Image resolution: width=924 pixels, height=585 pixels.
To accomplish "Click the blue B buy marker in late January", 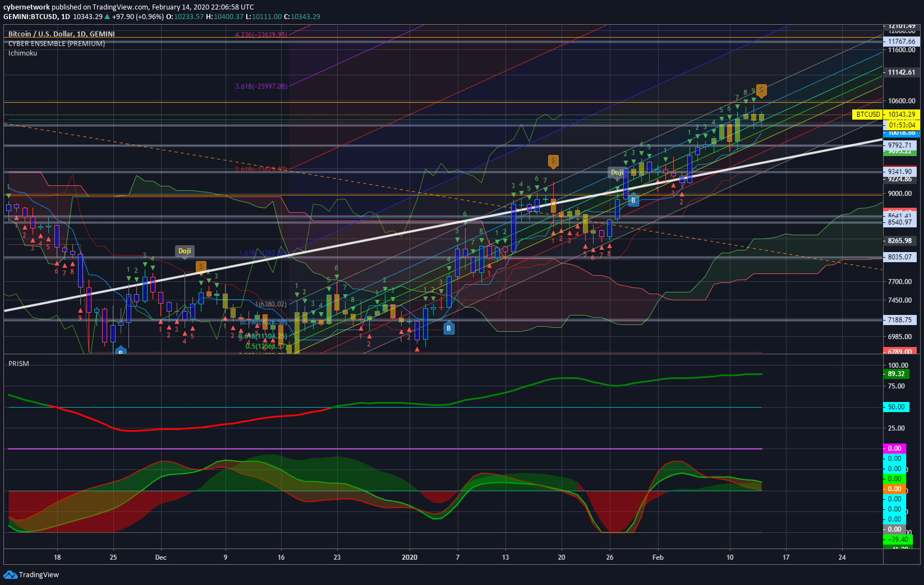I will [x=633, y=200].
